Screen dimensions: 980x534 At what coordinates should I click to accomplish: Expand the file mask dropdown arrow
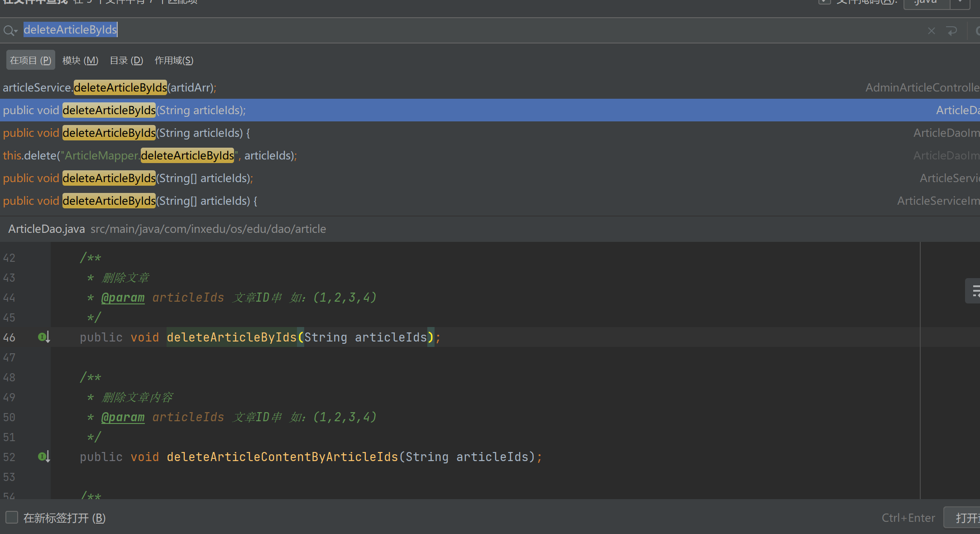pyautogui.click(x=960, y=2)
